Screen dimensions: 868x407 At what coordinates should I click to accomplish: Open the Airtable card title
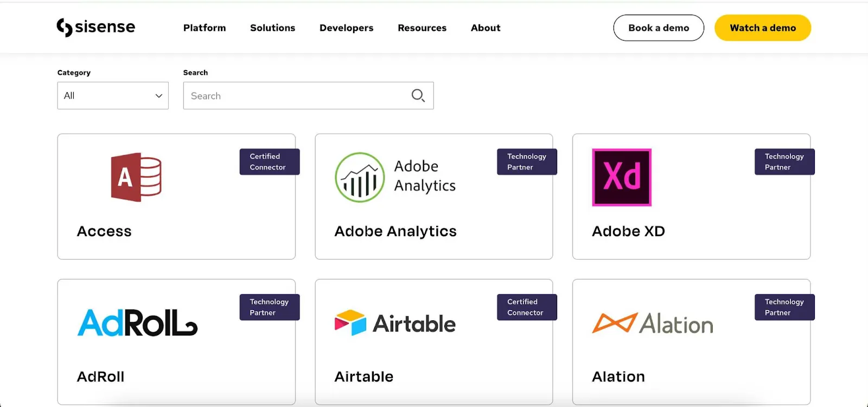tap(364, 377)
